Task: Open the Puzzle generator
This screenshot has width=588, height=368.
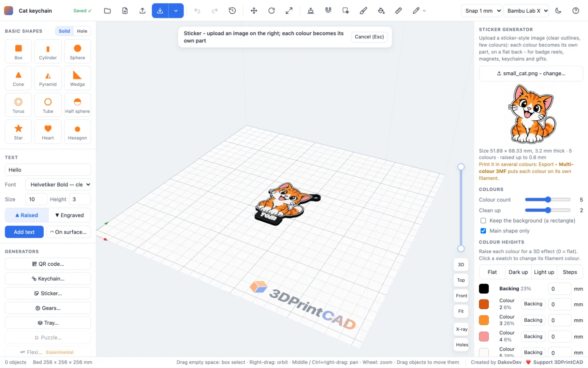Action: pos(48,338)
